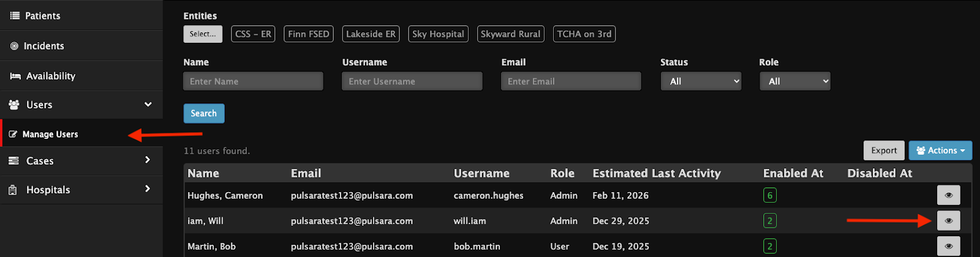Image resolution: width=980 pixels, height=257 pixels.
Task: Open the Actions dropdown menu
Action: click(940, 151)
